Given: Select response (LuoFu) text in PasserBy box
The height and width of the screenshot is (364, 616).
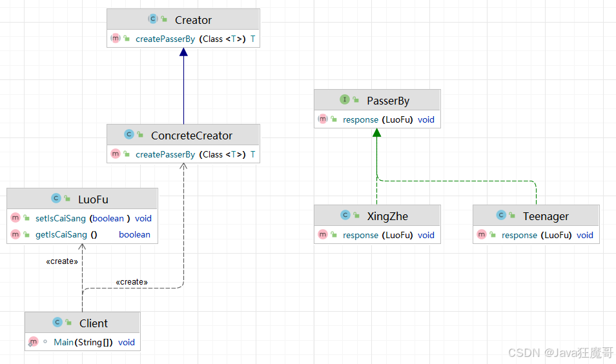Looking at the screenshot, I should pyautogui.click(x=378, y=119).
